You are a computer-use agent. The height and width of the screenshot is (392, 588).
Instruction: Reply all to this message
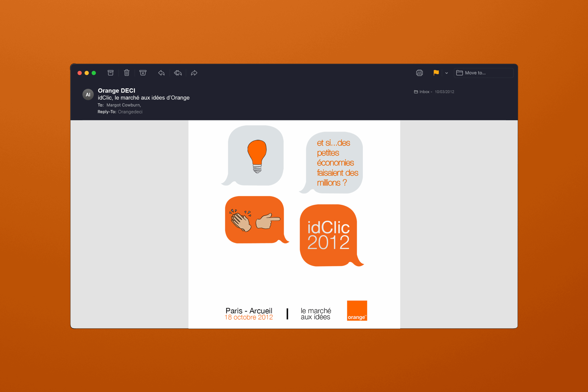[x=178, y=73]
